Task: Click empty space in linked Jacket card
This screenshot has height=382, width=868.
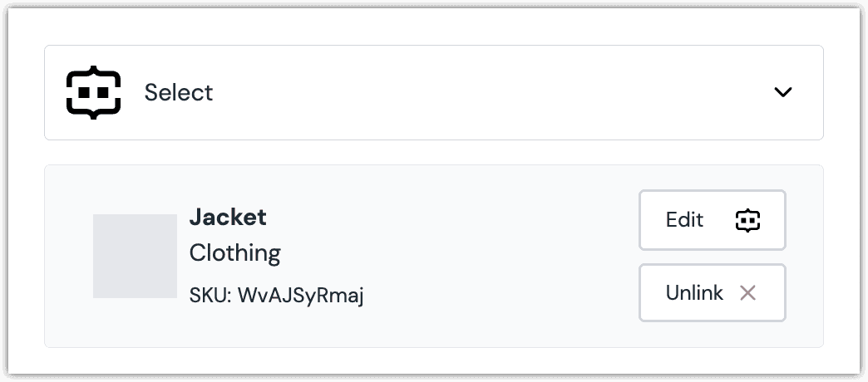Action: pos(499,256)
